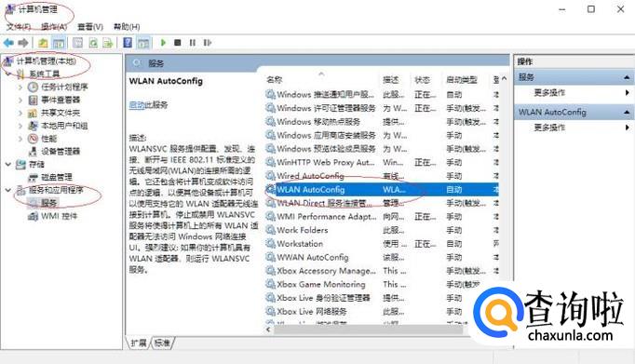Viewport: 635px width, 364px height.
Task: Select 磁盘管理 in the tree
Action: (57, 177)
